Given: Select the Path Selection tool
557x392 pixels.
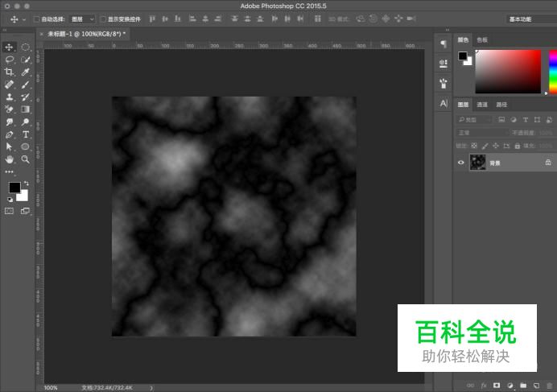Looking at the screenshot, I should 9,146.
